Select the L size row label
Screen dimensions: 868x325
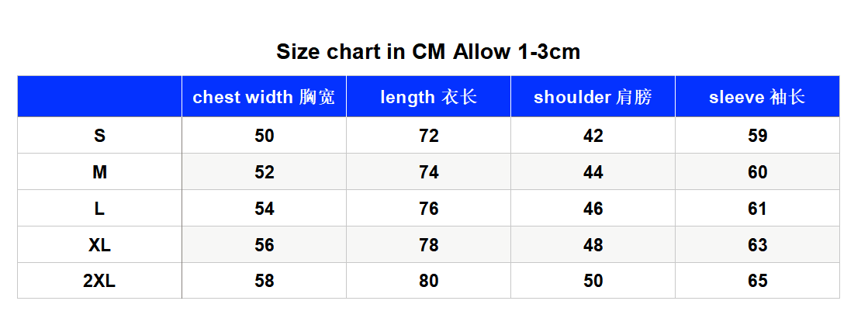(99, 209)
